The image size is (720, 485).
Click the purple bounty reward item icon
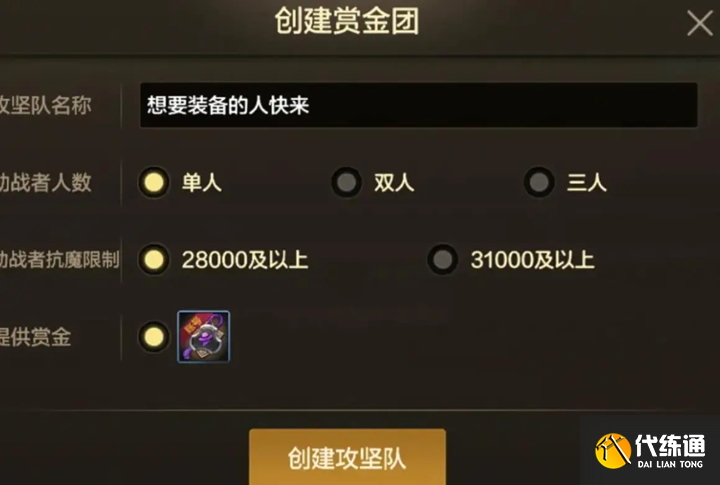point(203,337)
